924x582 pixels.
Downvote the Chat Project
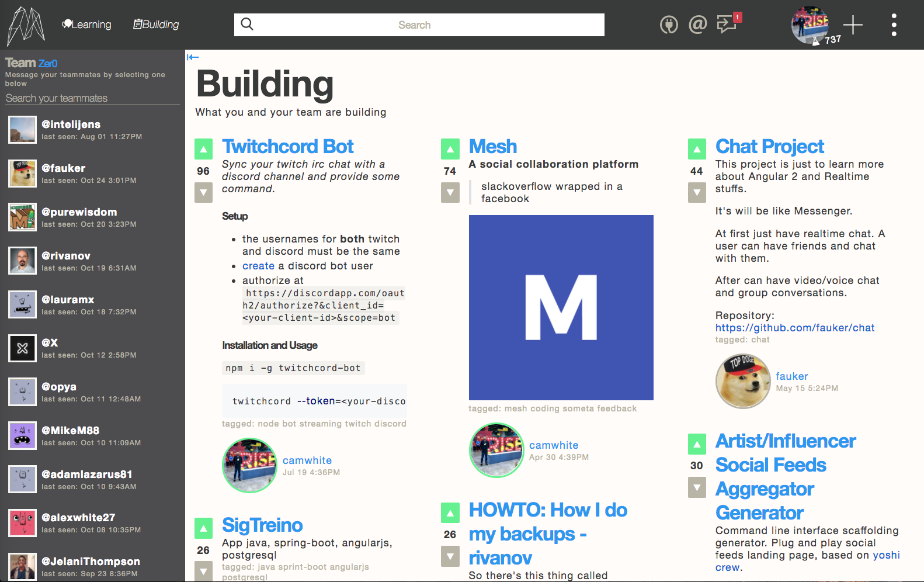tap(697, 192)
